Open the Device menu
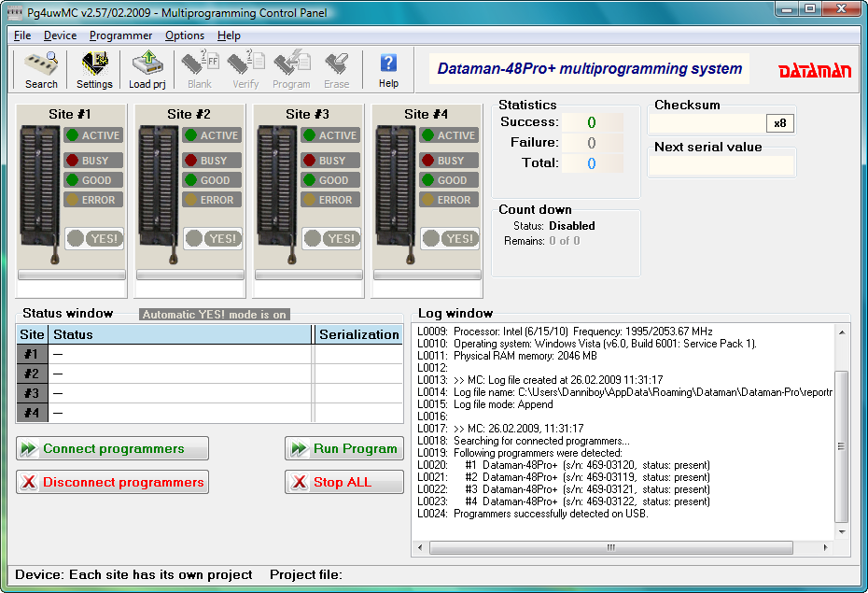This screenshot has height=593, width=868. click(x=60, y=35)
